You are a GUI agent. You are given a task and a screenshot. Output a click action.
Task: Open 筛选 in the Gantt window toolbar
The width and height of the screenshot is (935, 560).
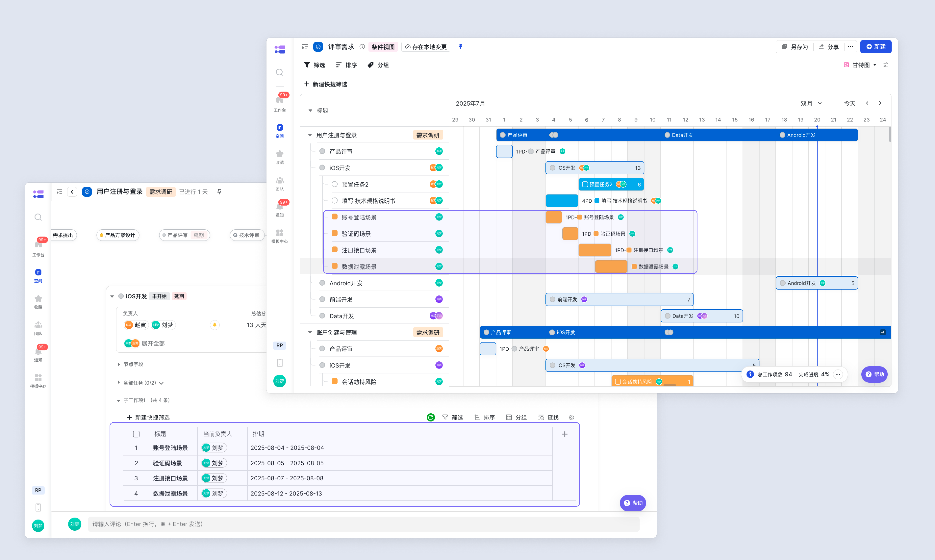click(x=314, y=65)
